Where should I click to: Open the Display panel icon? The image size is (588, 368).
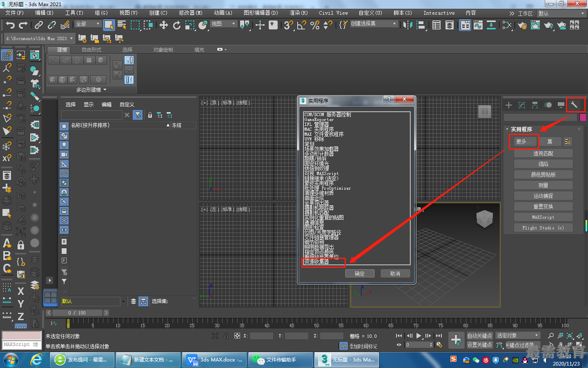pyautogui.click(x=561, y=105)
